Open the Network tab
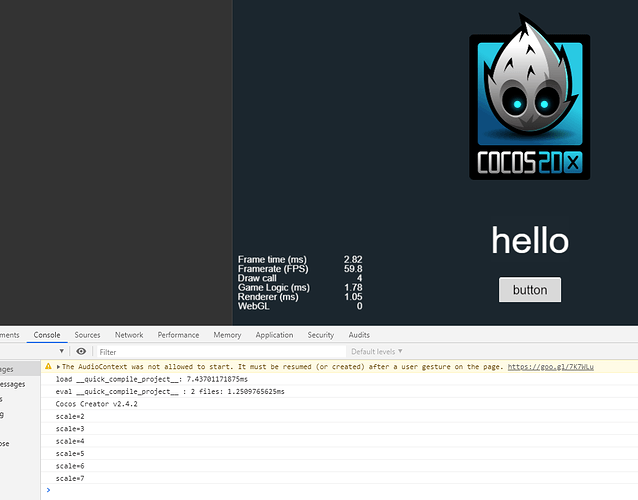The width and height of the screenshot is (638, 500). [x=129, y=335]
